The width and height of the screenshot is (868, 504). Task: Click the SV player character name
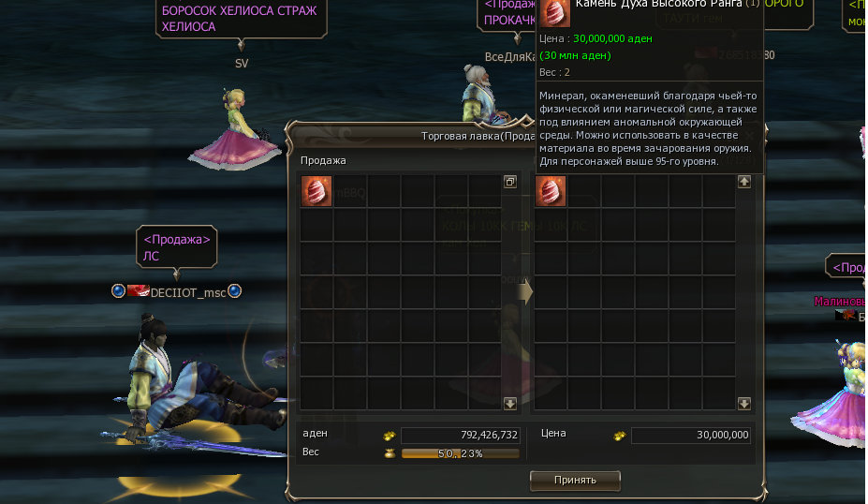242,64
